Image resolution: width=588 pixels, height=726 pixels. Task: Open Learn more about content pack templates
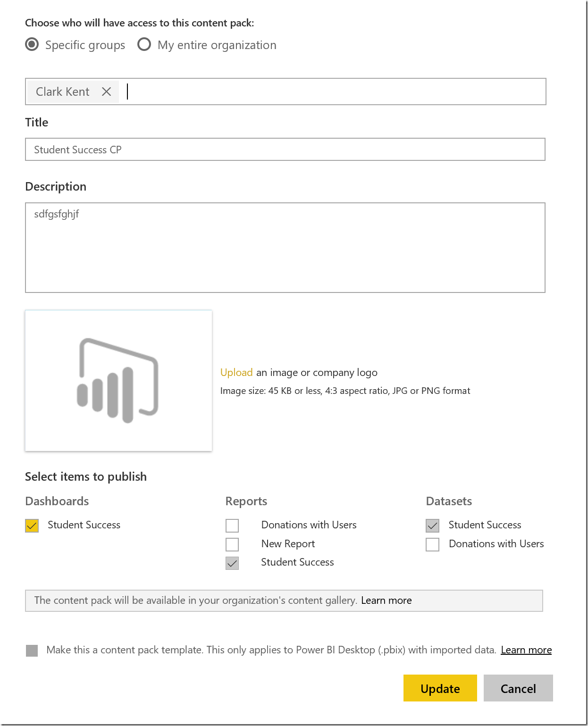[x=526, y=650]
